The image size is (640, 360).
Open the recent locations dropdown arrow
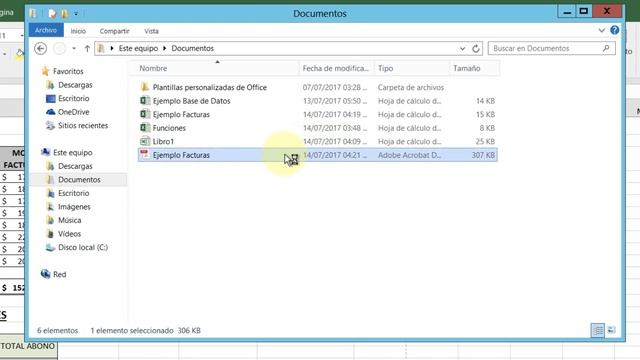(74, 49)
